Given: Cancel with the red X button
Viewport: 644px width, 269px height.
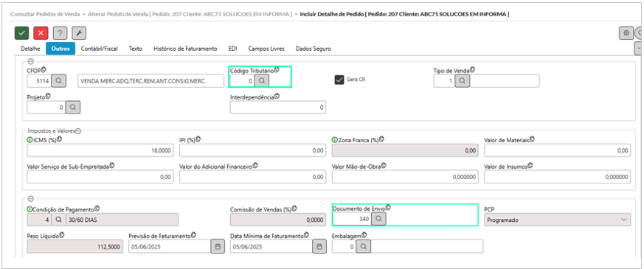Looking at the screenshot, I should click(41, 33).
